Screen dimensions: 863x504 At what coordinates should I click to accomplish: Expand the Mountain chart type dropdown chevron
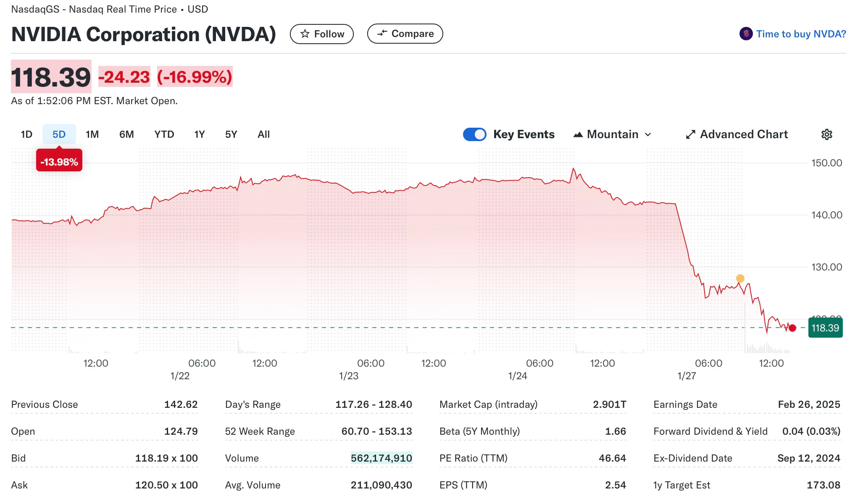pos(648,134)
